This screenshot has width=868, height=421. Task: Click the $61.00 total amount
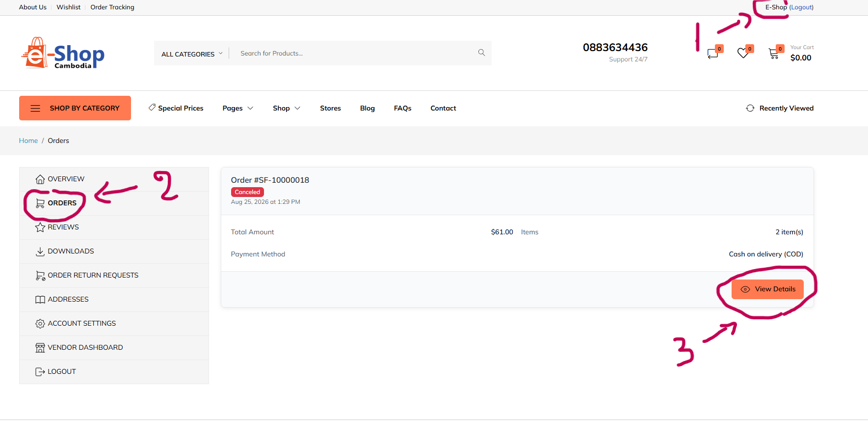[502, 232]
